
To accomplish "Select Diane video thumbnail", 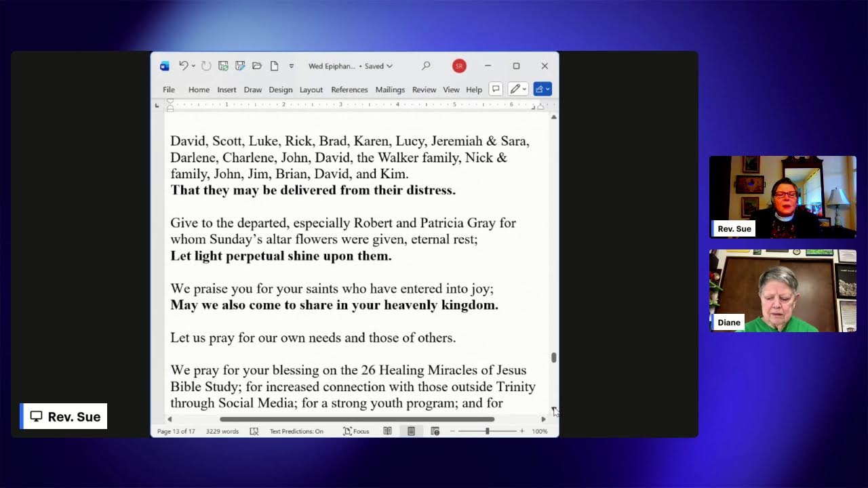I will [x=783, y=291].
